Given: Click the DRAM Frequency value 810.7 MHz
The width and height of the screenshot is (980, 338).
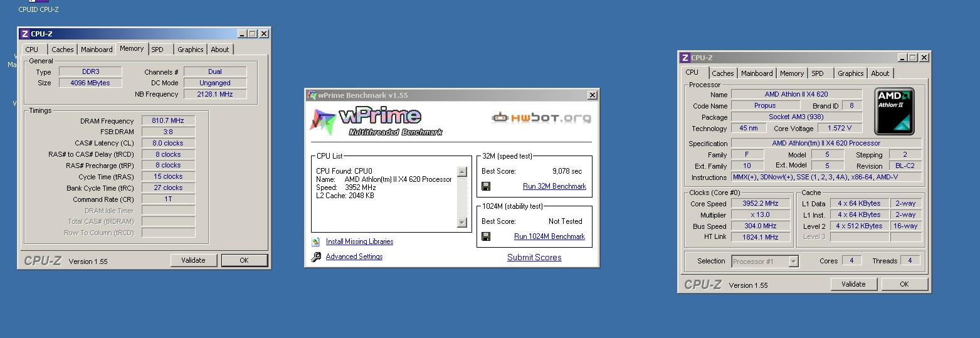Looking at the screenshot, I should coord(168,120).
